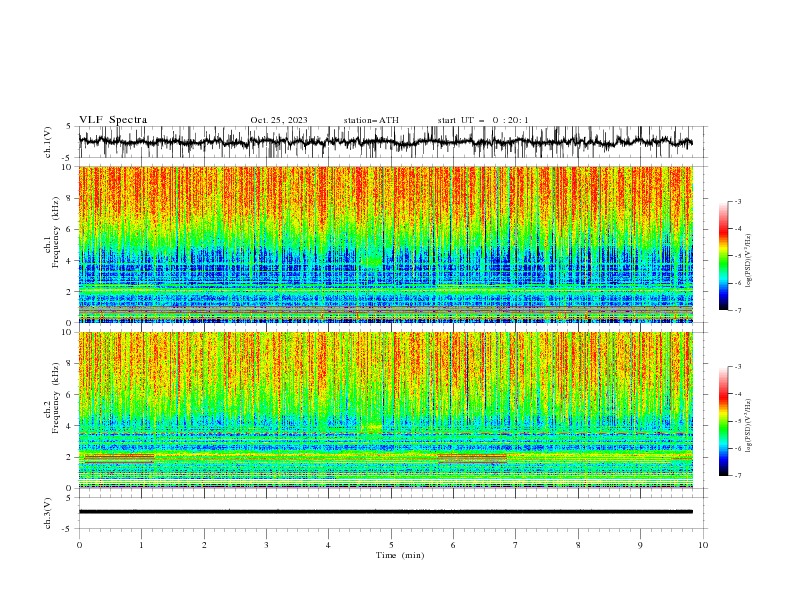Click the red 2 kHz band near minute 6 in ch.2
The image size is (792, 612).
tap(472, 458)
